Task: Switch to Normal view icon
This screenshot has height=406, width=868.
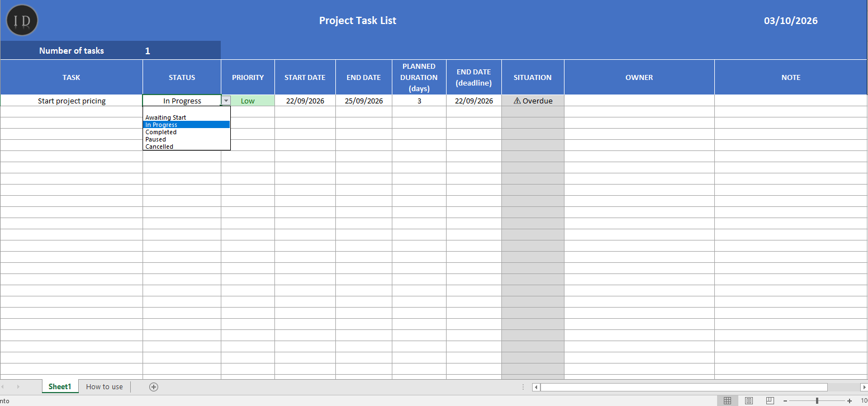Action: pos(727,400)
